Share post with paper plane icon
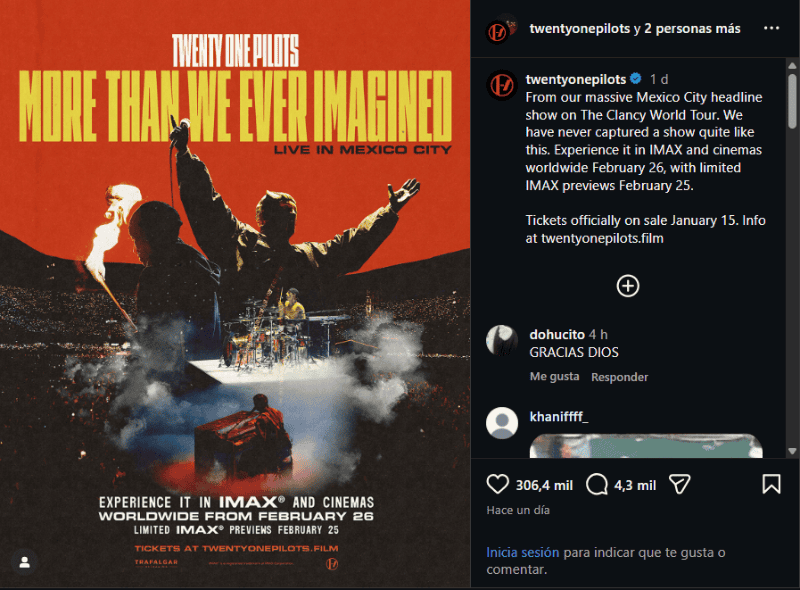Screen dimensions: 800x590 (679, 484)
